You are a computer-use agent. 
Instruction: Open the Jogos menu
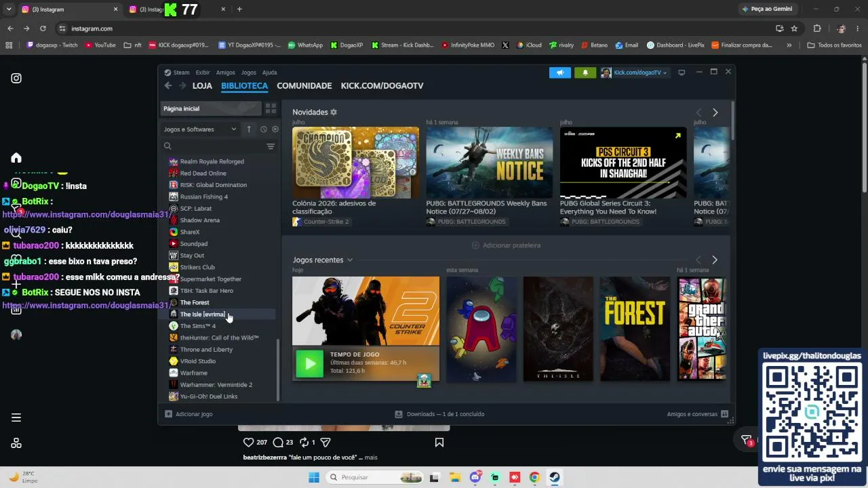pyautogui.click(x=249, y=73)
